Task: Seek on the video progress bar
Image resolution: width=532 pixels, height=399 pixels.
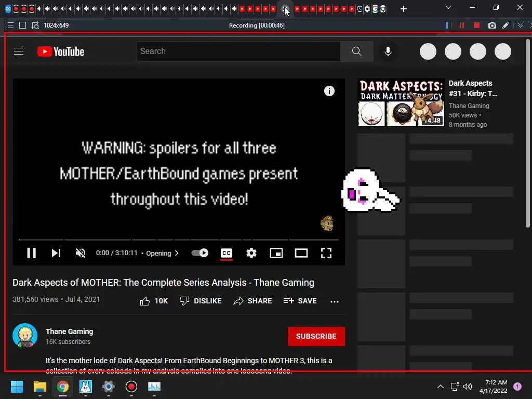Action: pyautogui.click(x=179, y=240)
